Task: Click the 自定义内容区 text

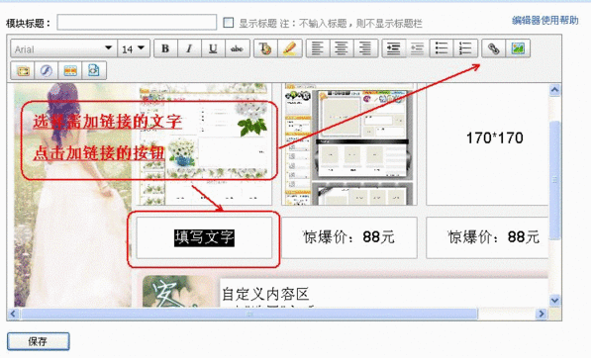Action: [x=265, y=294]
